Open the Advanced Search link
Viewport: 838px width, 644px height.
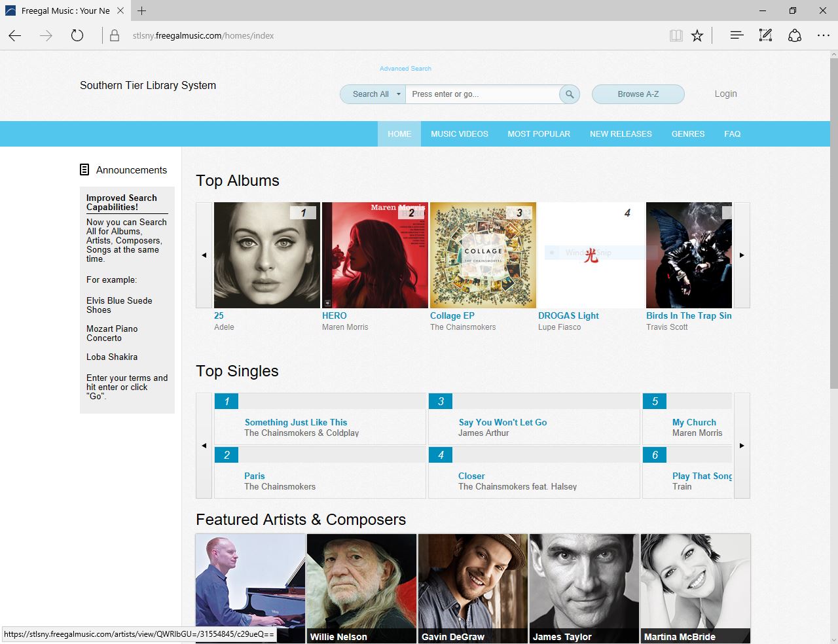(405, 69)
